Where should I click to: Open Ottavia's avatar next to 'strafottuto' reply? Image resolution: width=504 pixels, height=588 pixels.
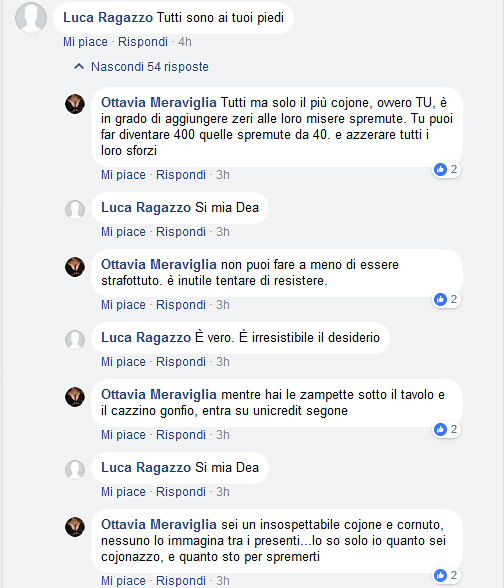[x=75, y=267]
